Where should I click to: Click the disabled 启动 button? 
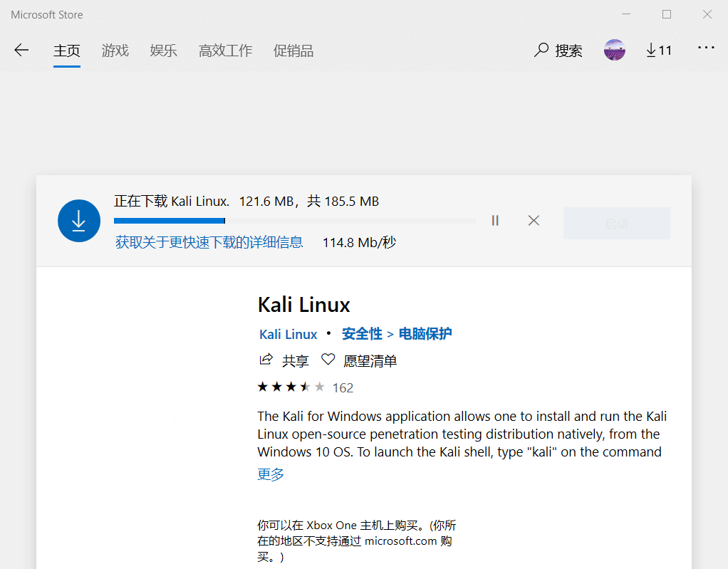[x=617, y=223]
